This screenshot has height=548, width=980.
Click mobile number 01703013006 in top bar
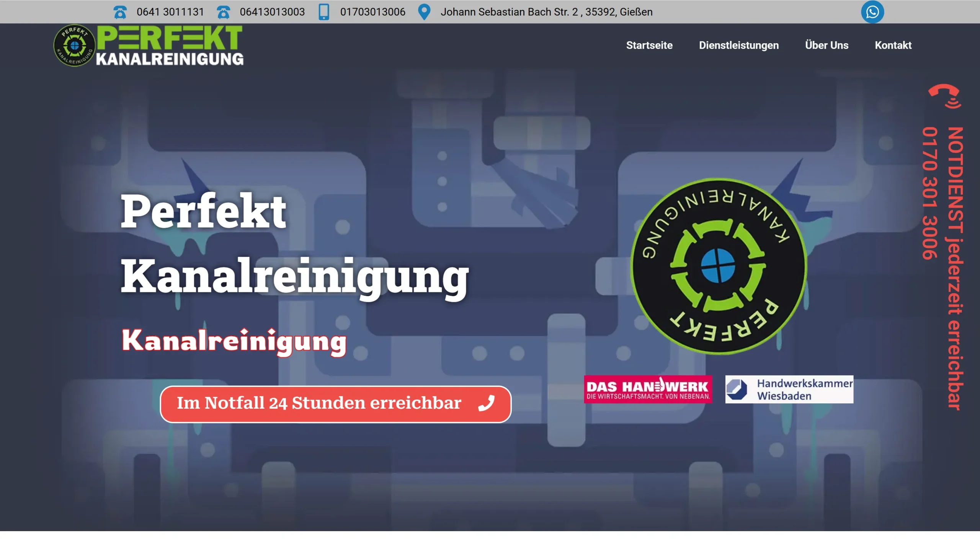click(x=372, y=12)
